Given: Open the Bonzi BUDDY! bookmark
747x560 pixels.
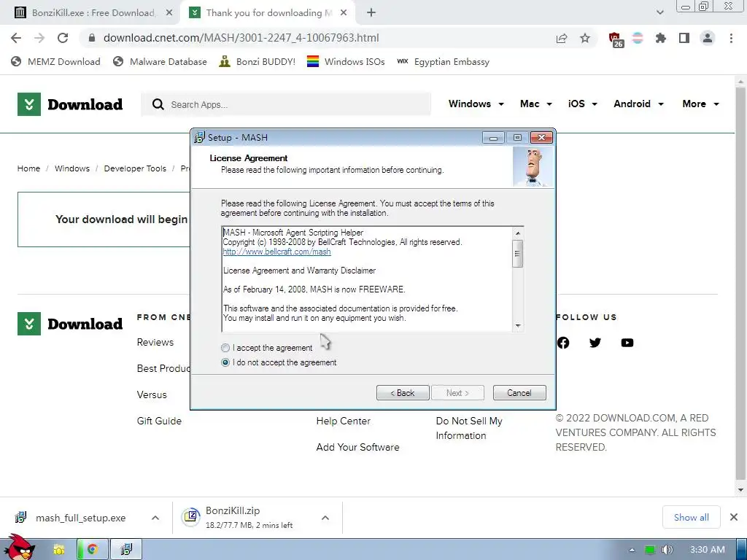Looking at the screenshot, I should pos(258,62).
